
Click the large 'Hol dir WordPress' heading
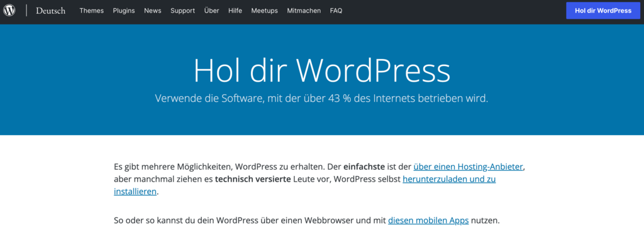[322, 71]
